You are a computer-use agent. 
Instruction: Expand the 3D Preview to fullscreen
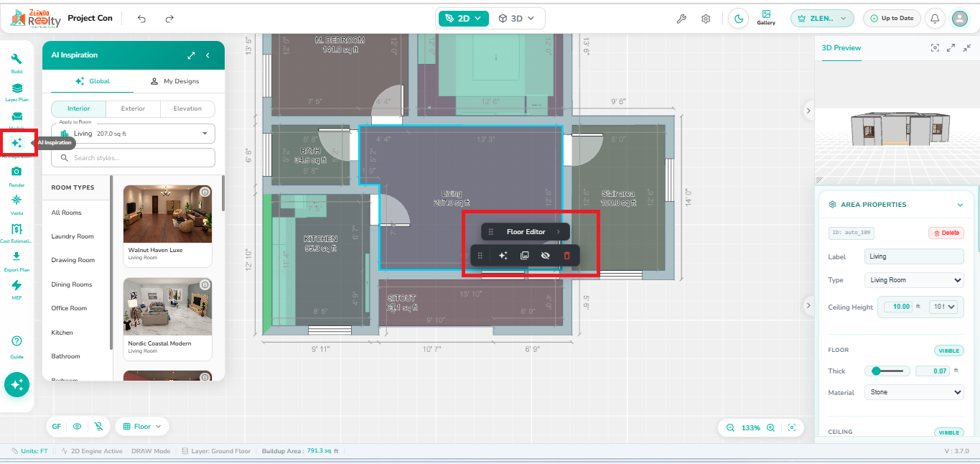point(951,47)
